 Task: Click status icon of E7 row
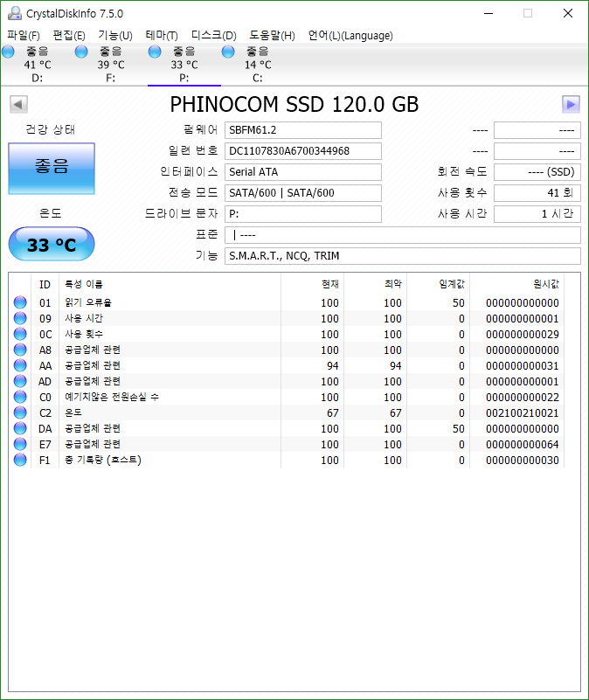pyautogui.click(x=20, y=444)
